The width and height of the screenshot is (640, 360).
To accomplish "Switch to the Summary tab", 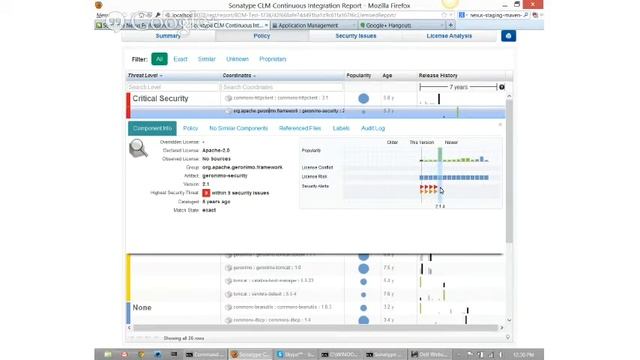I will [168, 36].
